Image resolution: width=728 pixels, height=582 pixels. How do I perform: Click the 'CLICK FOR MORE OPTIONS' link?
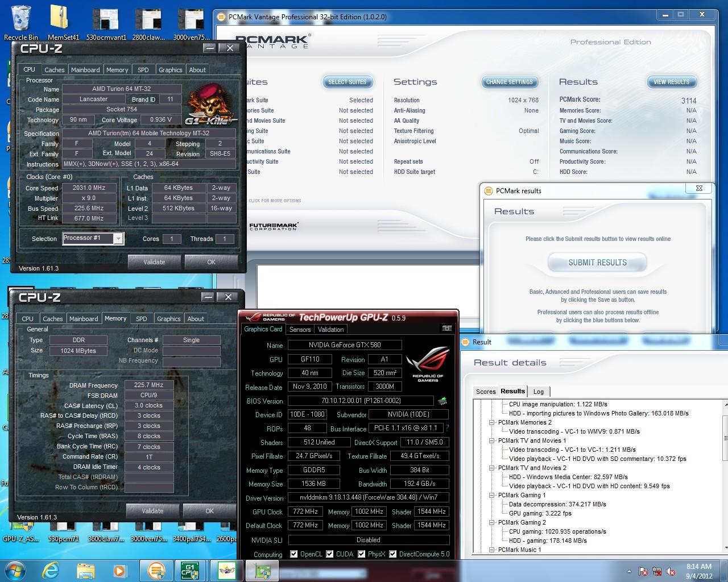[275, 201]
